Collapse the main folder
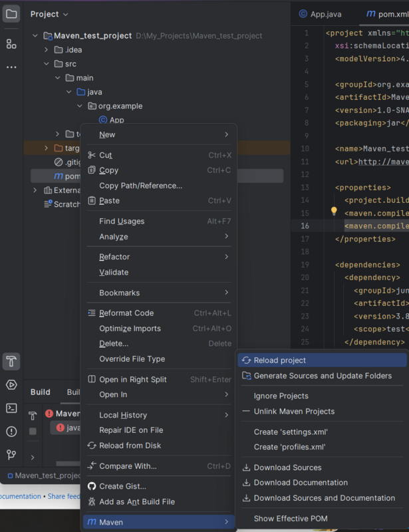The width and height of the screenshot is (409, 532). (x=57, y=78)
